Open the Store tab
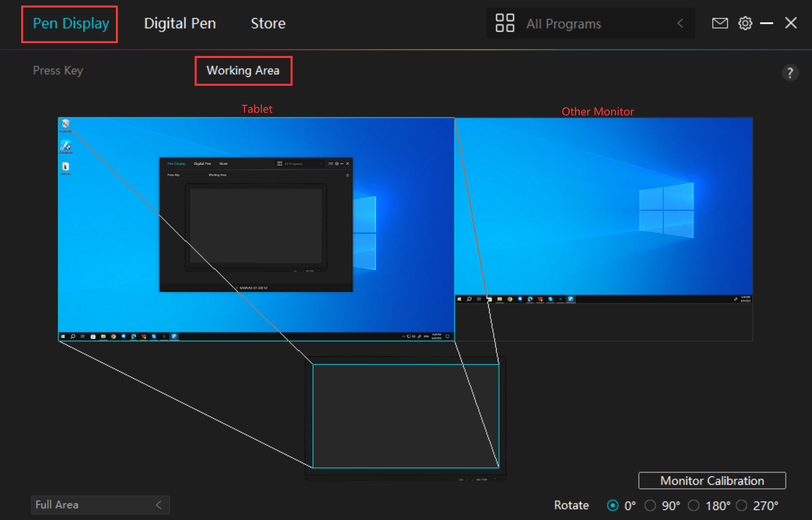 [x=268, y=23]
